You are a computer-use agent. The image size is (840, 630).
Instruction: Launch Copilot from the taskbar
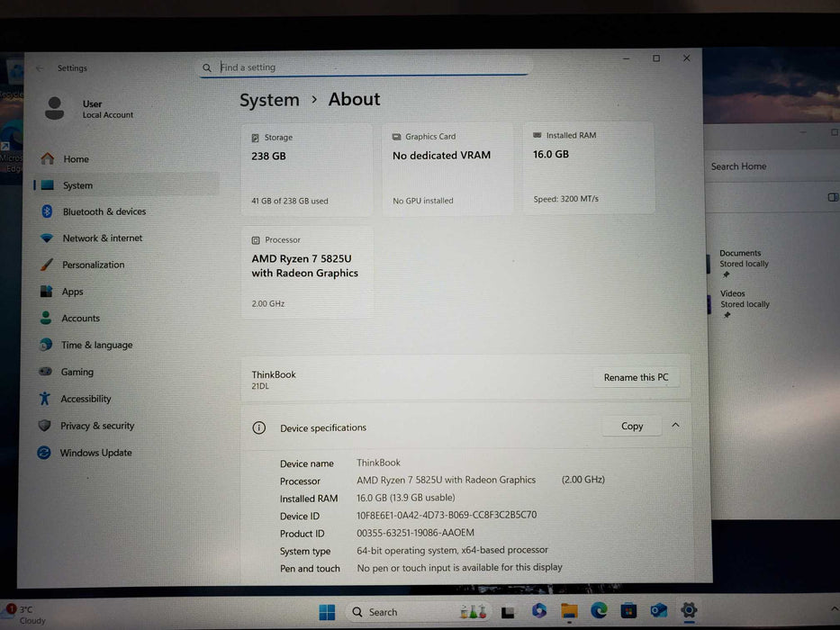click(537, 611)
